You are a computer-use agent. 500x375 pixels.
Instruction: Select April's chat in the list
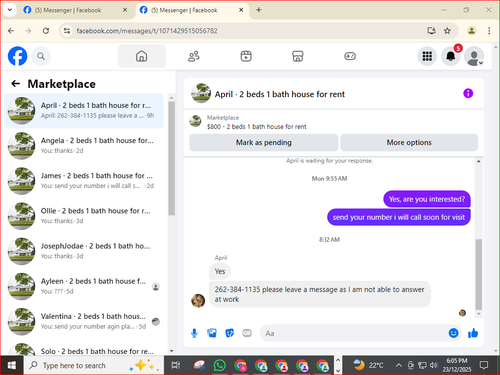[84, 110]
